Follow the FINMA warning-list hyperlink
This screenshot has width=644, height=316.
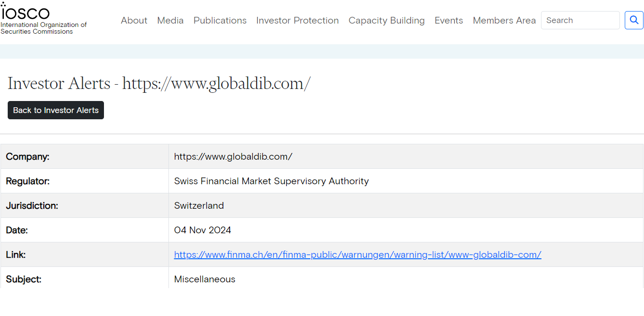click(x=358, y=254)
